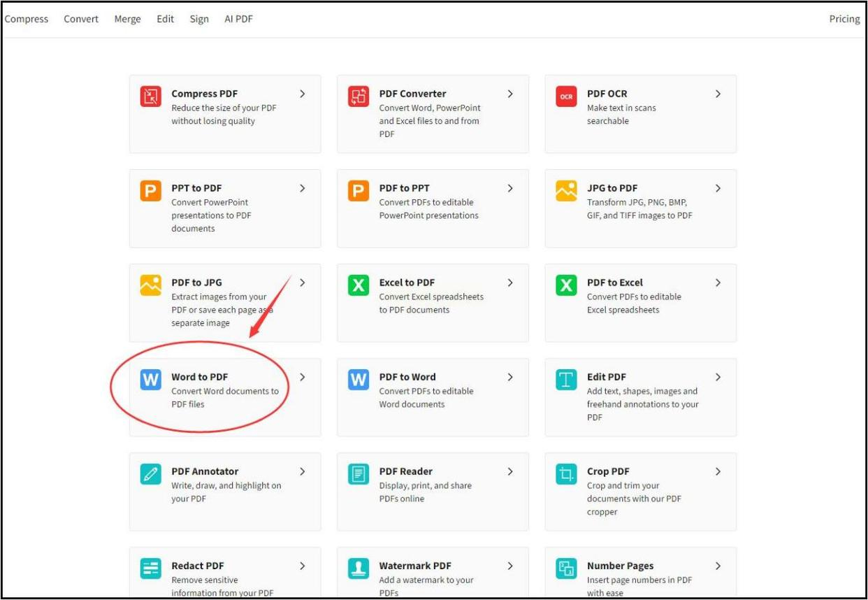Open the JPG to PDF title link
The width and height of the screenshot is (868, 600).
tap(612, 188)
